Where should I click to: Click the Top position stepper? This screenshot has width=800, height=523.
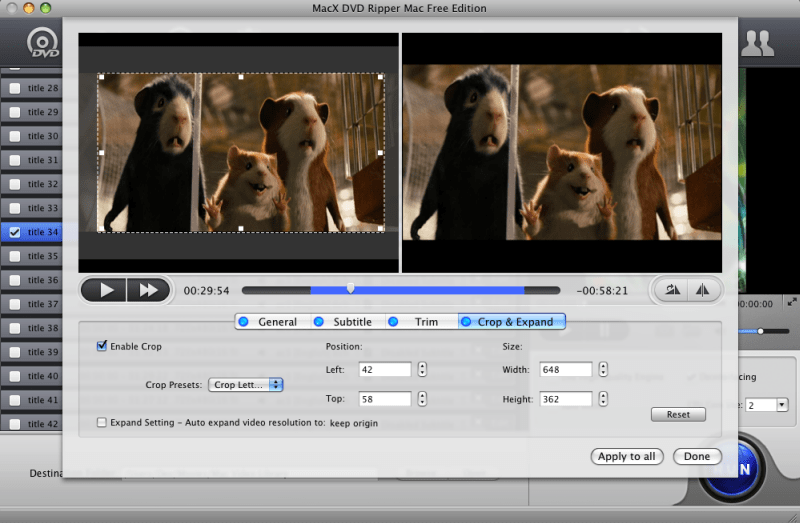(422, 399)
